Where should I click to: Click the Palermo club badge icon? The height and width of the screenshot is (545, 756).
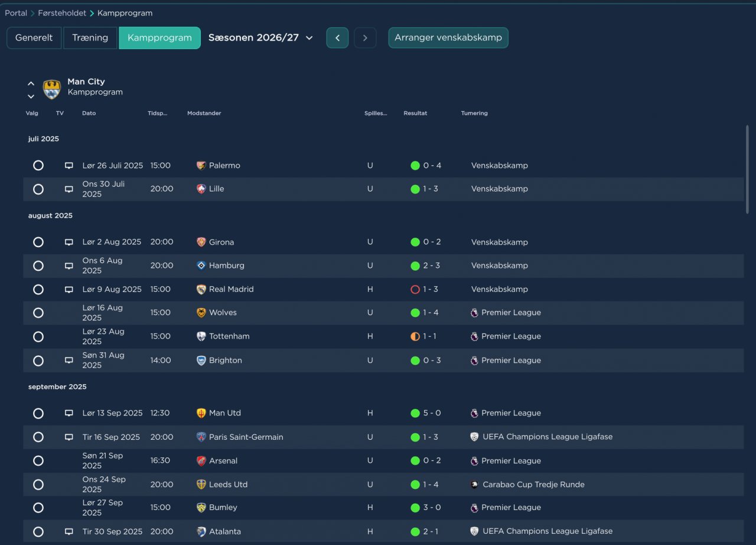click(x=201, y=166)
